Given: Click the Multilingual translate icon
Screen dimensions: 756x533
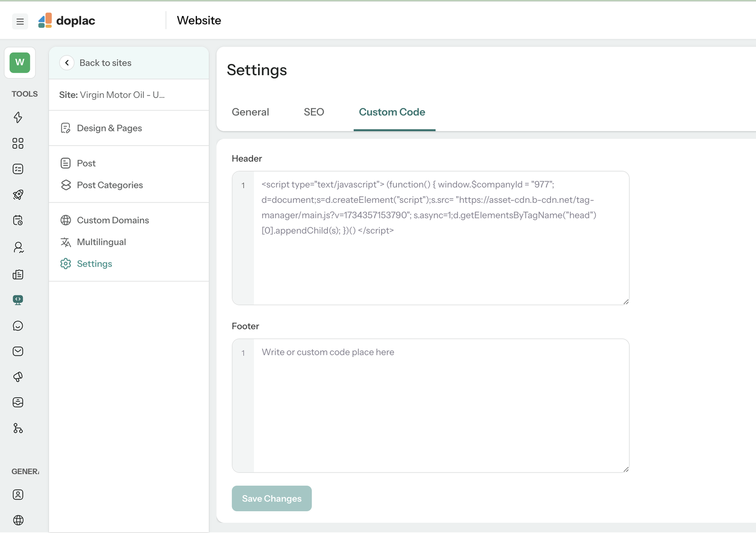Looking at the screenshot, I should pyautogui.click(x=66, y=242).
